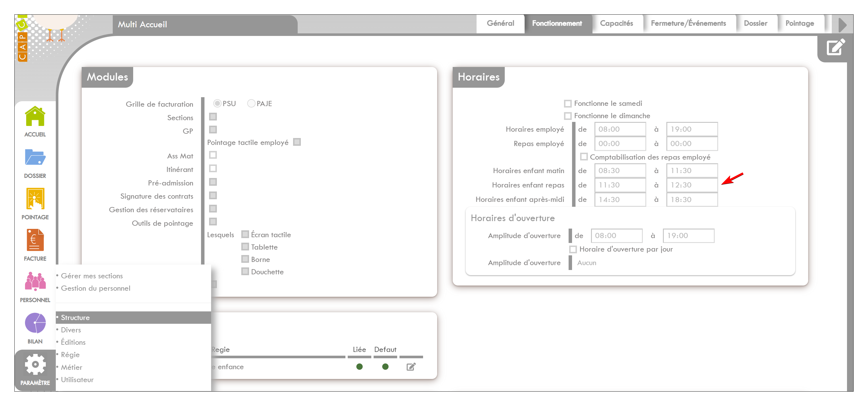This screenshot has width=868, height=406.
Task: Switch to the Capacités tab
Action: (x=616, y=23)
